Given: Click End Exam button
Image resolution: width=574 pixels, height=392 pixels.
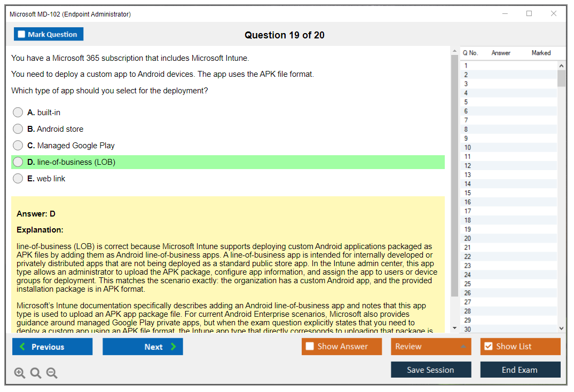Looking at the screenshot, I should pos(520,370).
